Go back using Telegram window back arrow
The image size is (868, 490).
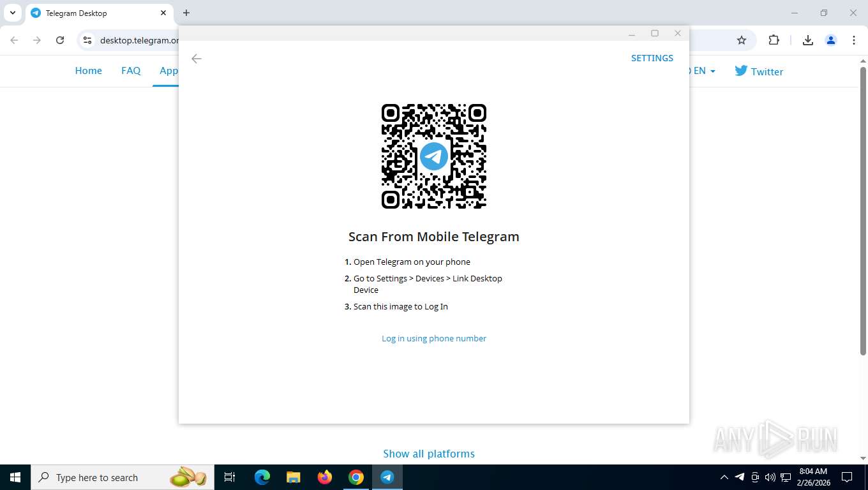[197, 59]
